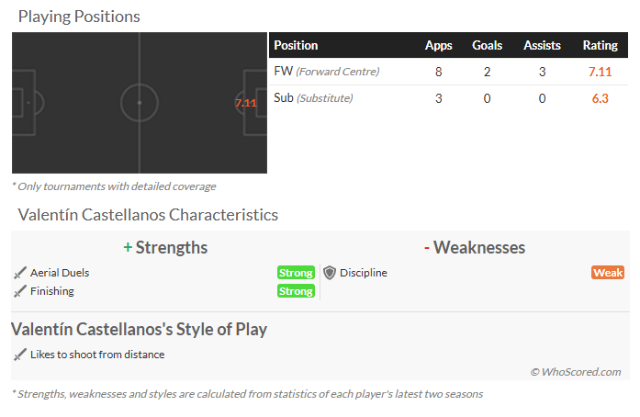Click the Strong badge for Finishing
This screenshot has height=417, width=640.
click(296, 291)
